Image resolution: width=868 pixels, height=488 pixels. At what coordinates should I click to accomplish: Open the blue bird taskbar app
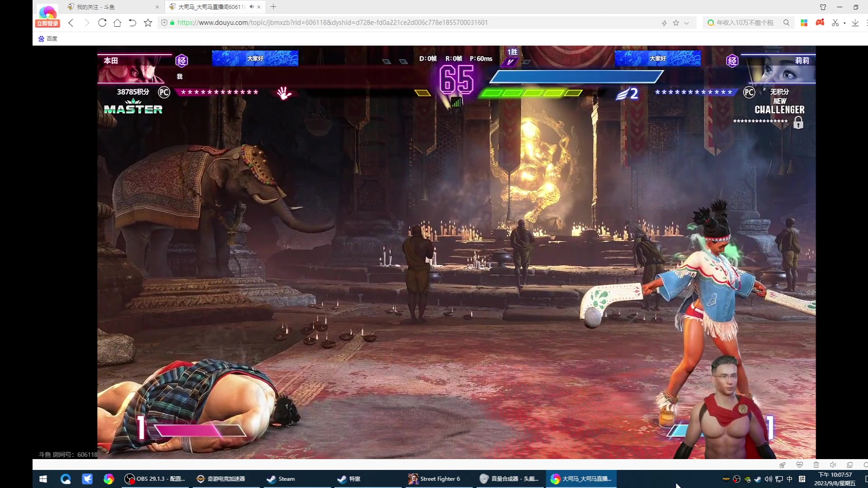click(x=87, y=479)
